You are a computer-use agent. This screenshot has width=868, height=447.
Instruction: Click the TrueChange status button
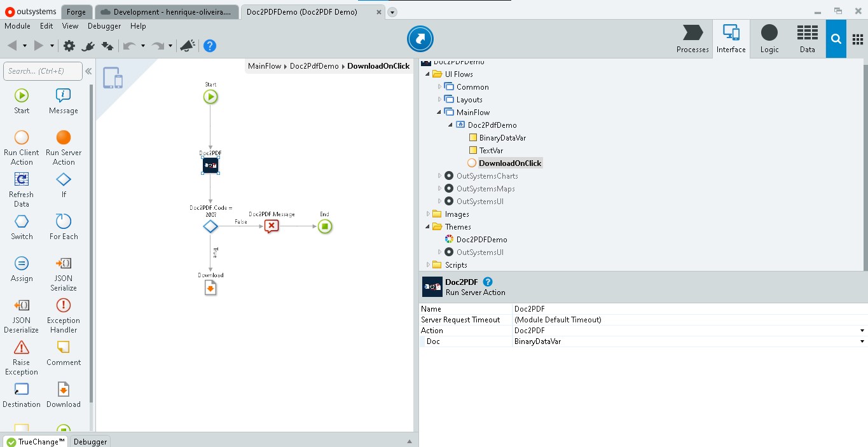(x=36, y=441)
